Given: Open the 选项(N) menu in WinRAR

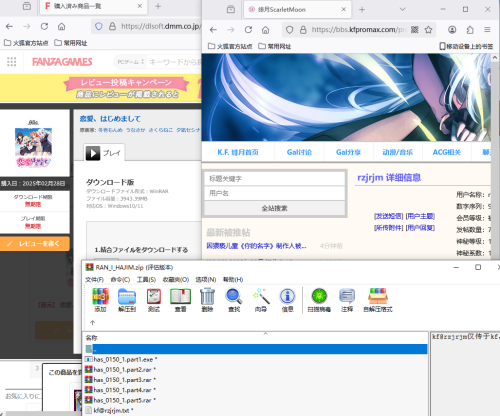Looking at the screenshot, I should click(x=206, y=279).
